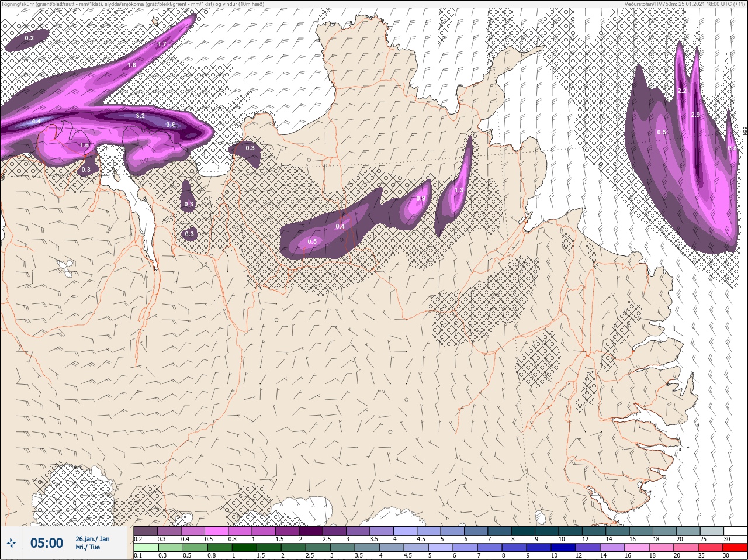Click the weekday text Þri./ Tue
The height and width of the screenshot is (560, 748).
[x=88, y=548]
